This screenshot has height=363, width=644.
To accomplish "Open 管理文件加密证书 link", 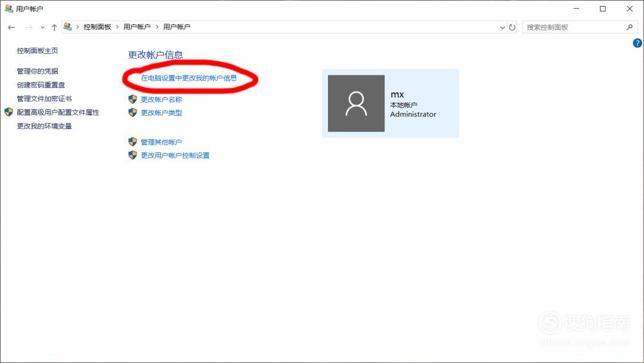I will (44, 99).
